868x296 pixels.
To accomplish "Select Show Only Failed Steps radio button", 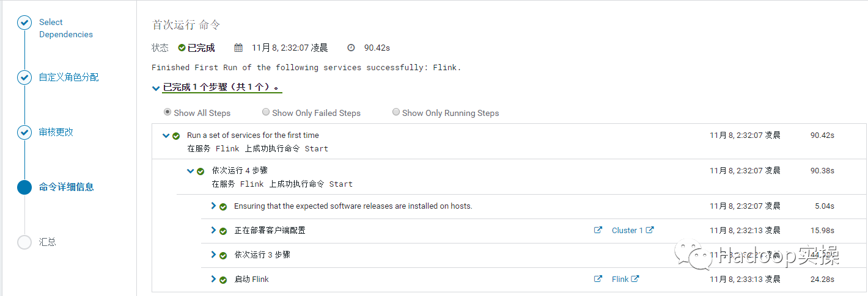I will click(266, 112).
